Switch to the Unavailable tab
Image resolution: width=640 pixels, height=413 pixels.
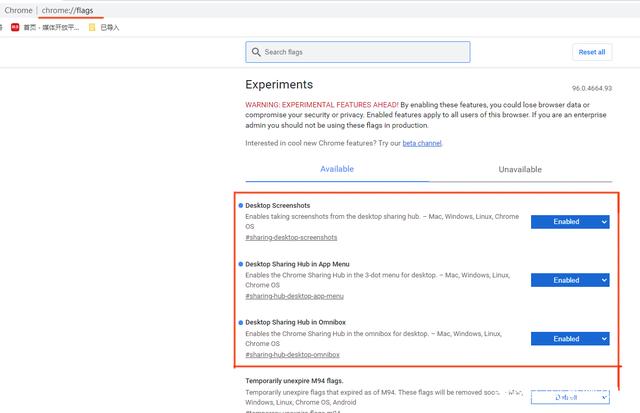pyautogui.click(x=520, y=169)
